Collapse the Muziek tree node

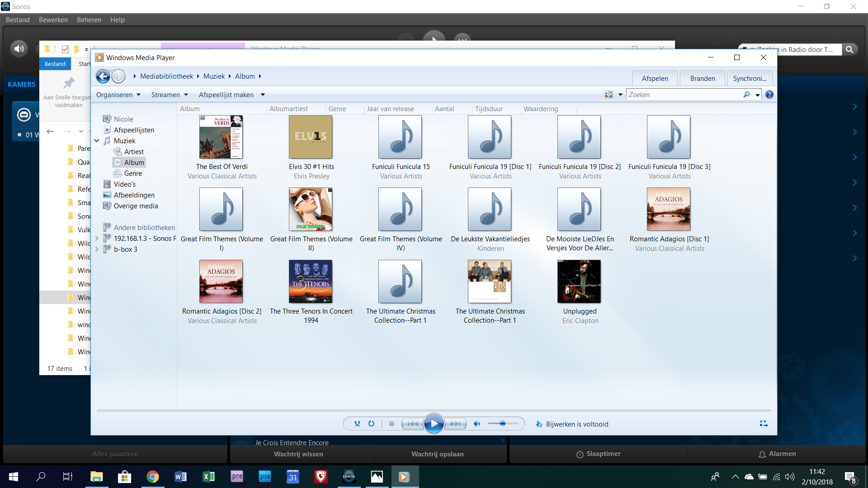coord(97,141)
